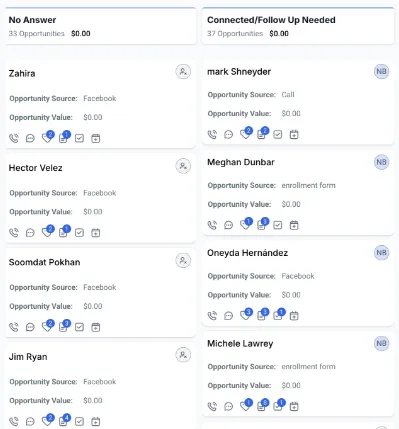399x429 pixels.
Task: Open the notes icon on Jim Ryan card
Action: pos(63,421)
